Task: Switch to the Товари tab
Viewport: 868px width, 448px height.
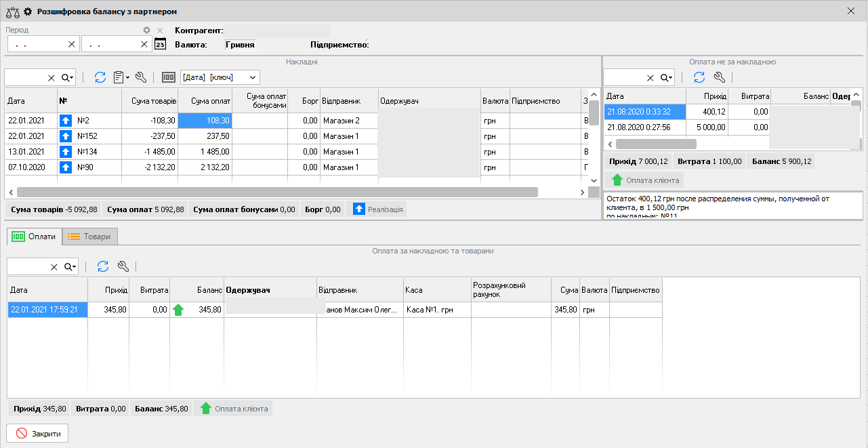Action: click(x=90, y=237)
